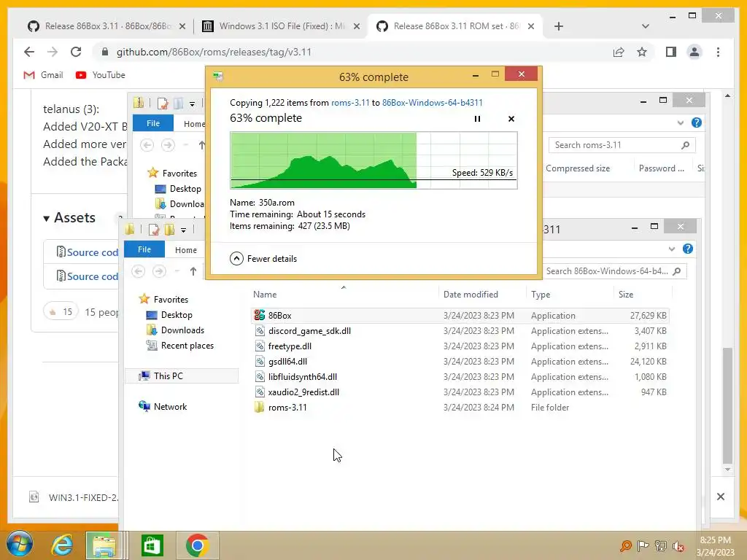Go up one folder in 86Box window

(x=193, y=271)
